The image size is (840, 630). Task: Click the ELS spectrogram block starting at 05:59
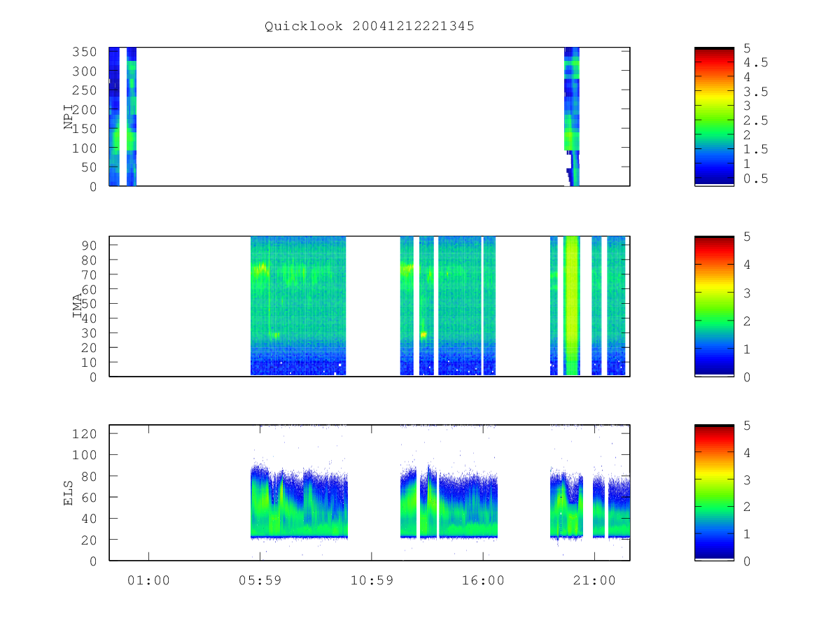299,500
